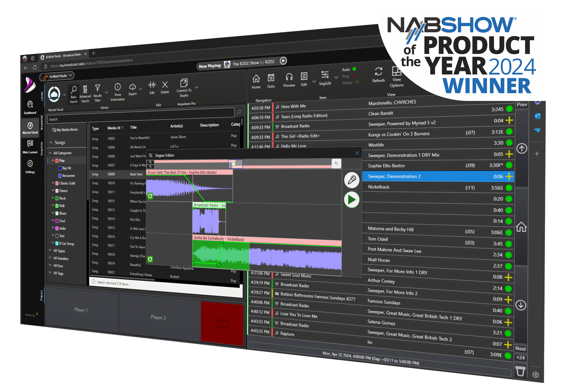The height and width of the screenshot is (392, 567).
Task: Play the segue preview
Action: tap(351, 200)
